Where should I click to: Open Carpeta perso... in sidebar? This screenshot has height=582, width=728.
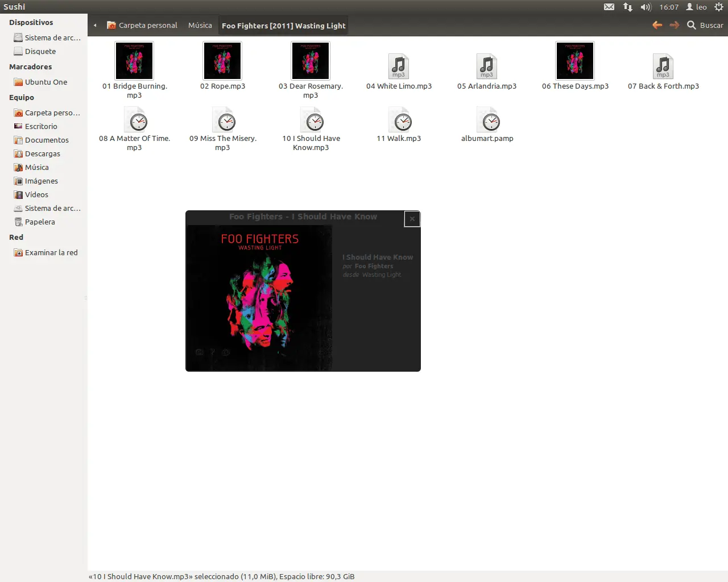click(47, 113)
